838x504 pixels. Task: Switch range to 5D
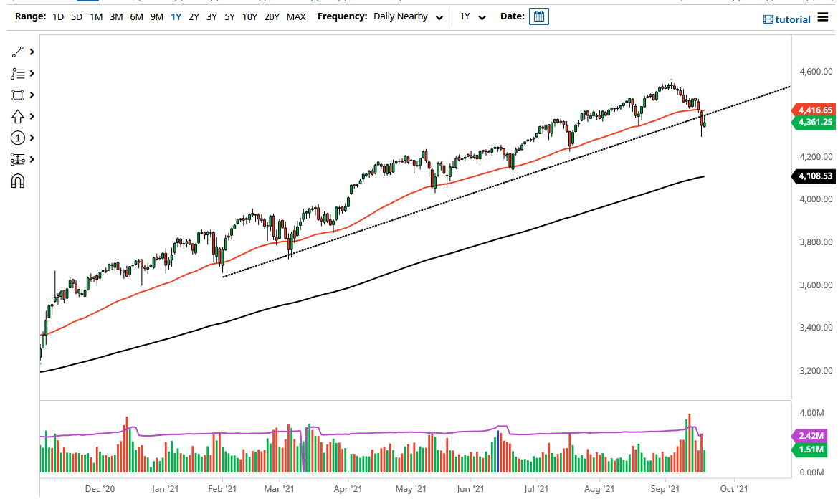click(x=75, y=16)
